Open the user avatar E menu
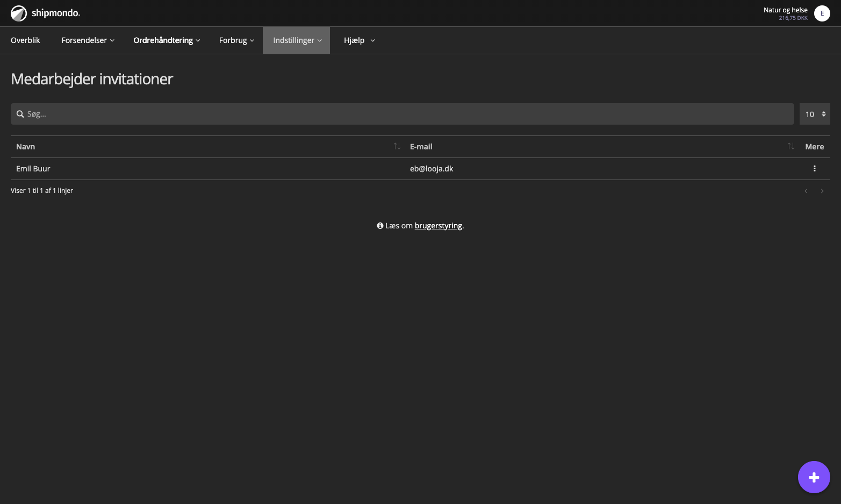The image size is (841, 504). click(822, 13)
